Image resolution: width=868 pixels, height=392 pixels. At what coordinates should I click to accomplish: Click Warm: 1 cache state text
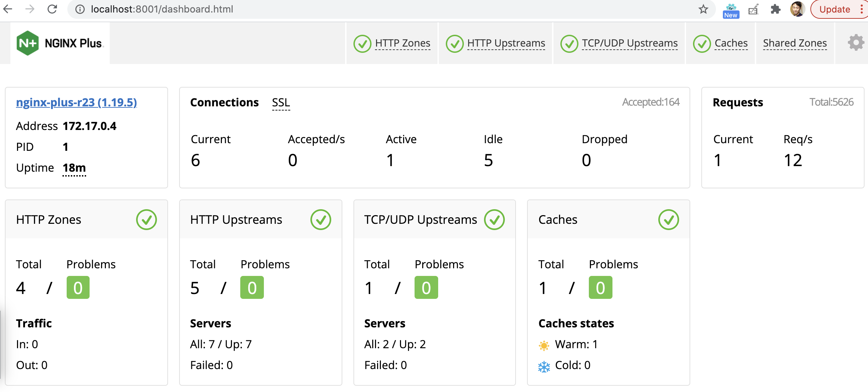coord(576,344)
